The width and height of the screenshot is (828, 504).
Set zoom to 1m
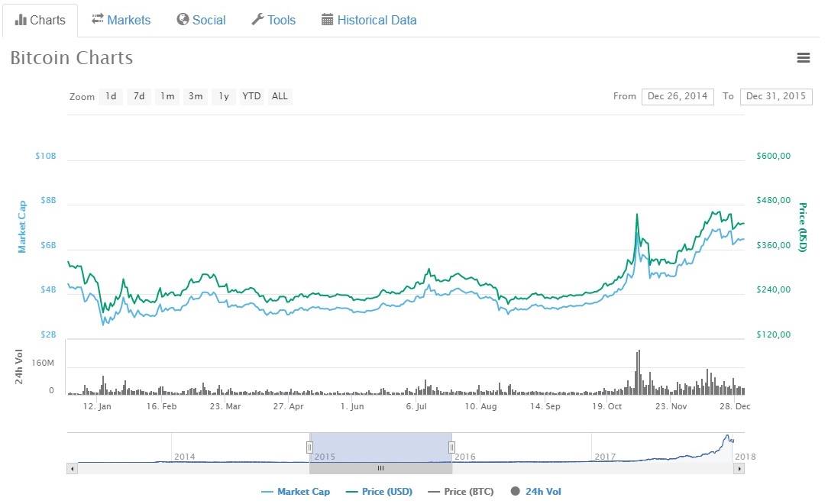click(x=167, y=96)
